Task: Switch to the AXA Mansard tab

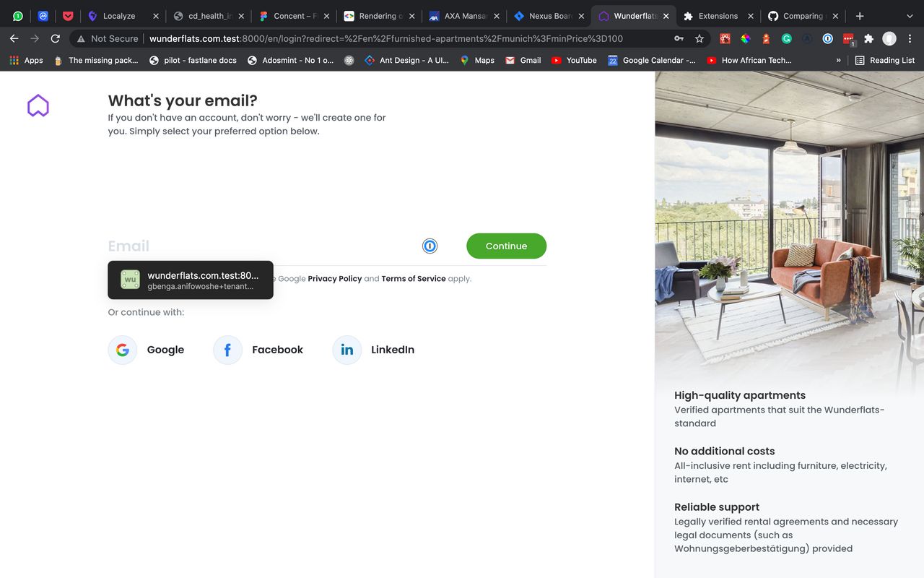Action: (464, 16)
